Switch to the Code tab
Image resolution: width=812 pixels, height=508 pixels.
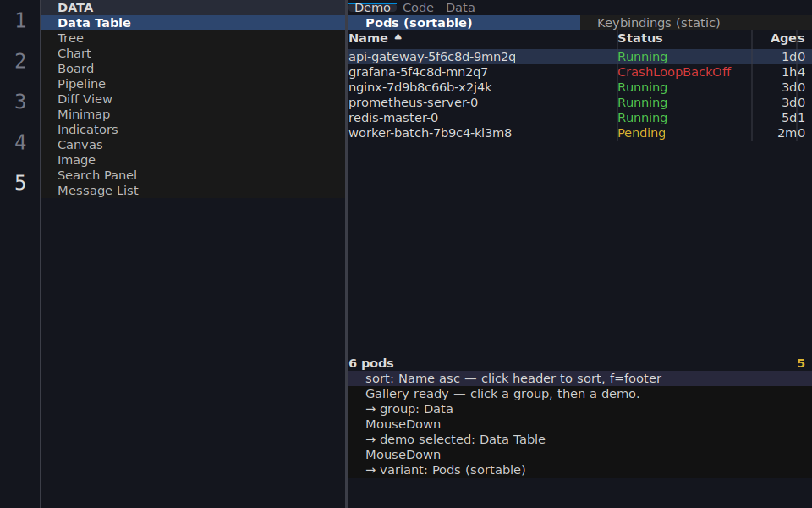[418, 8]
